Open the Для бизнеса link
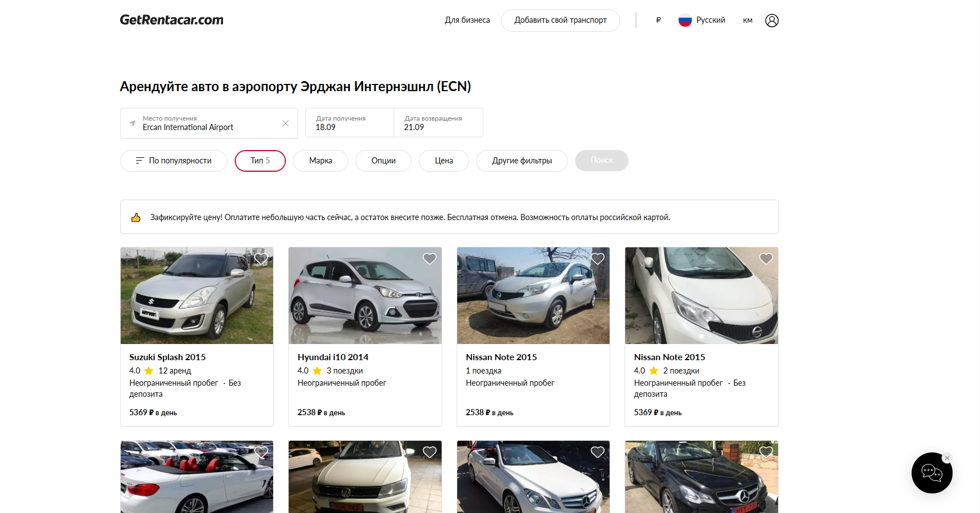980x513 pixels. [x=467, y=20]
